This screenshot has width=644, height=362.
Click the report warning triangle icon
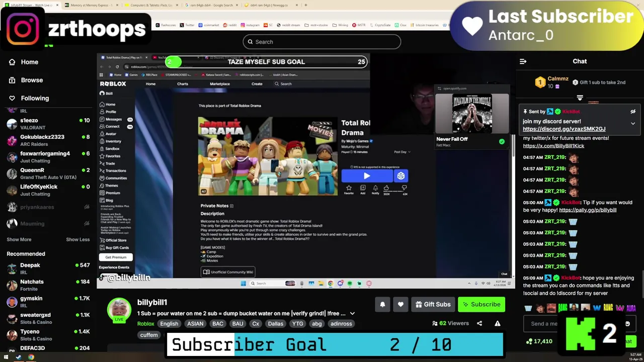[497, 323]
